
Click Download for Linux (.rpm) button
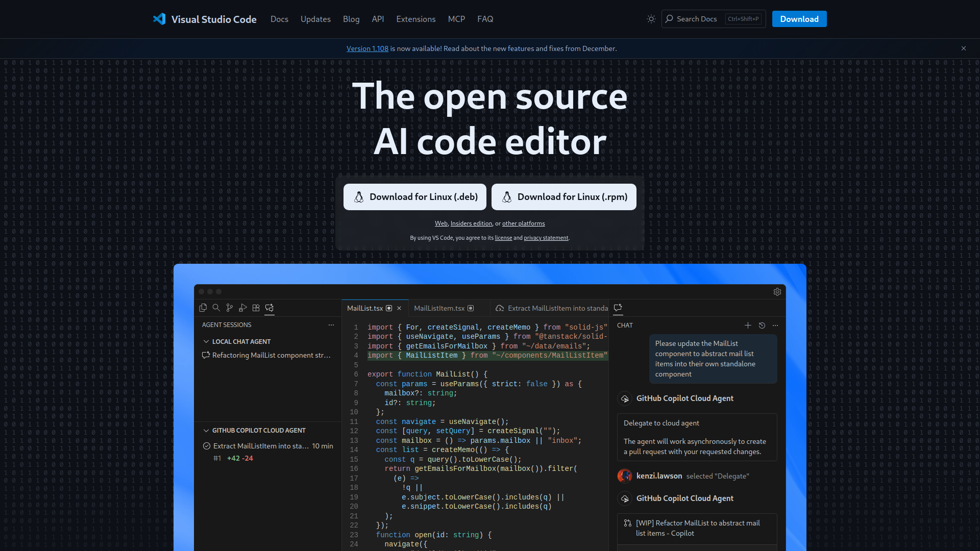(x=563, y=197)
